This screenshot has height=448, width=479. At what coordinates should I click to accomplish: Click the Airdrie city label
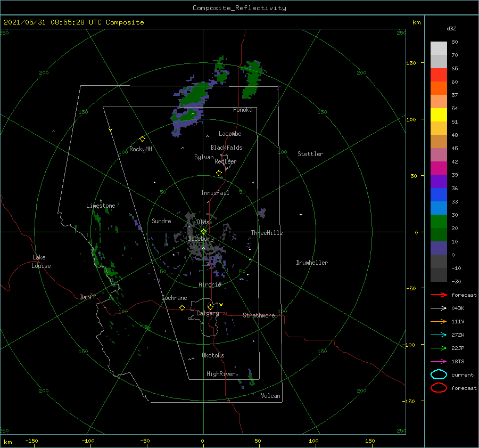pyautogui.click(x=210, y=284)
